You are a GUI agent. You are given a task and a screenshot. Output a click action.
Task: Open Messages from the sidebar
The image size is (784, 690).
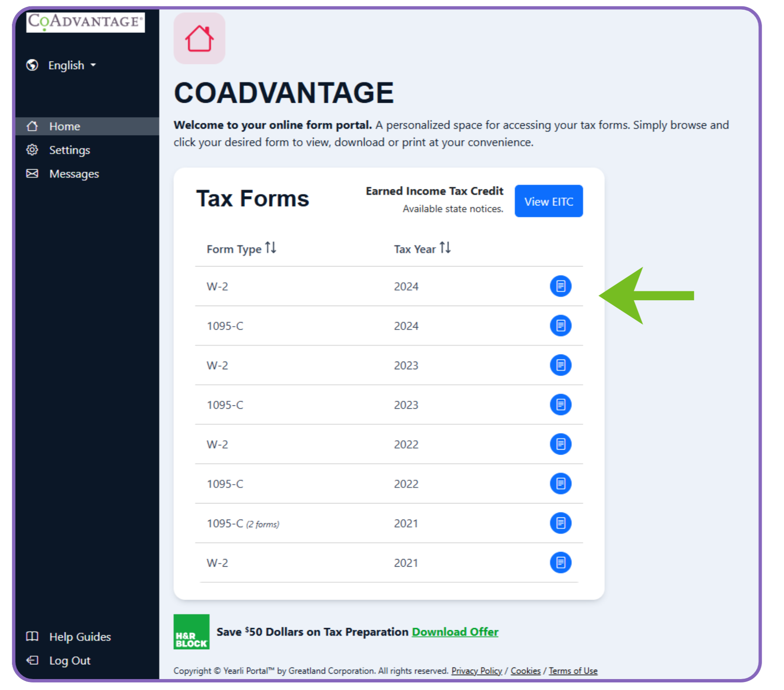74,174
